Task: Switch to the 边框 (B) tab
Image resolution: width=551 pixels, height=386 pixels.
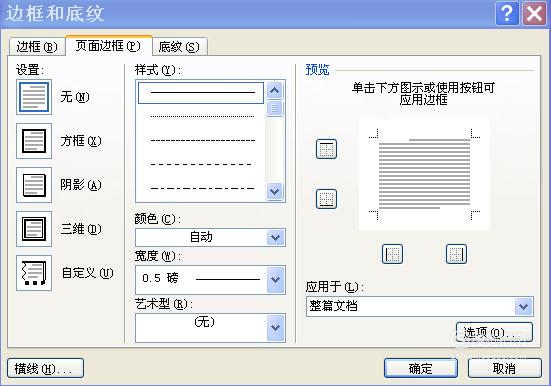Action: click(37, 47)
